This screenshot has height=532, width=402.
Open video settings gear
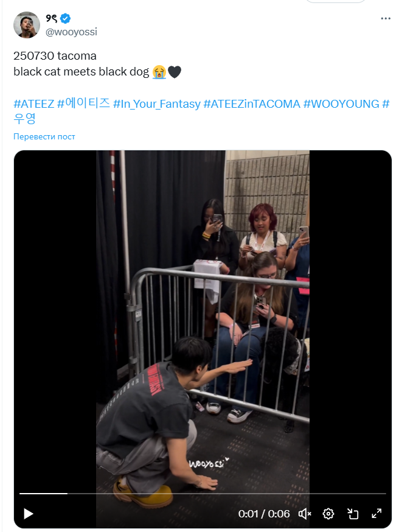coord(328,514)
